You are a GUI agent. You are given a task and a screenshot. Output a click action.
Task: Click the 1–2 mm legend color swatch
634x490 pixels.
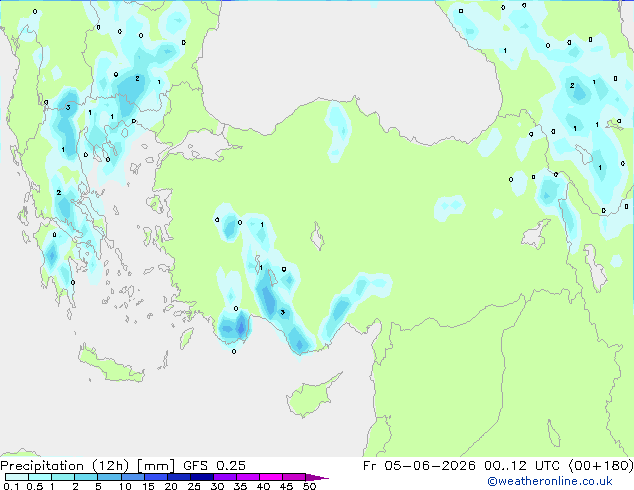pos(63,477)
